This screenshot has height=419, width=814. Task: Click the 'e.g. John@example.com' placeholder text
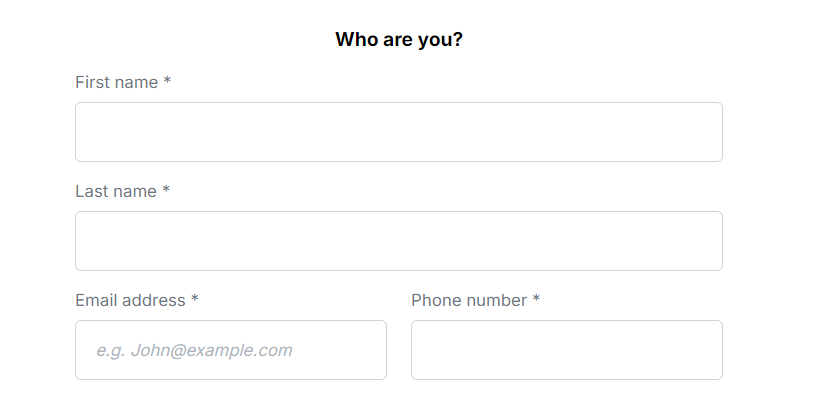pos(194,350)
